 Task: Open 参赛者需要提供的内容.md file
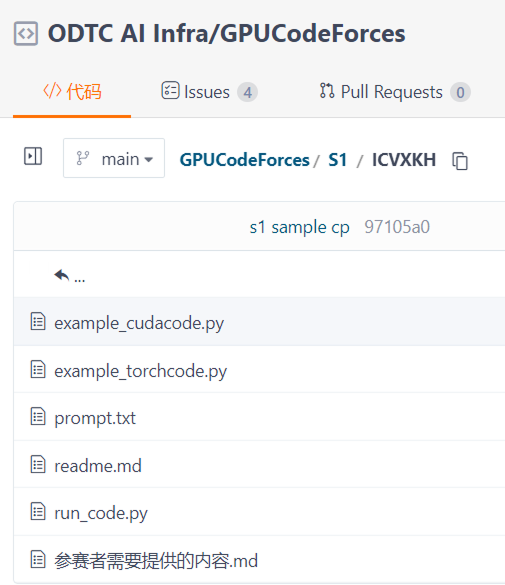tap(156, 560)
